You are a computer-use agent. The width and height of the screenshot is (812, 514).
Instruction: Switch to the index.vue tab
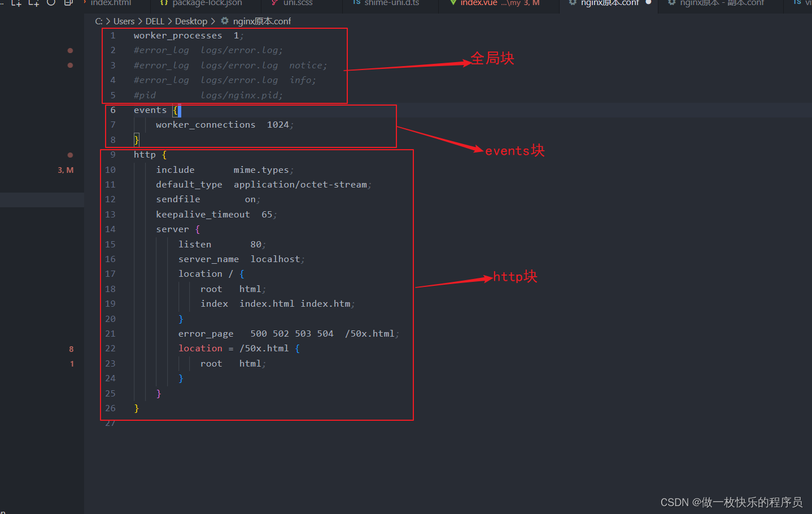pos(479,3)
